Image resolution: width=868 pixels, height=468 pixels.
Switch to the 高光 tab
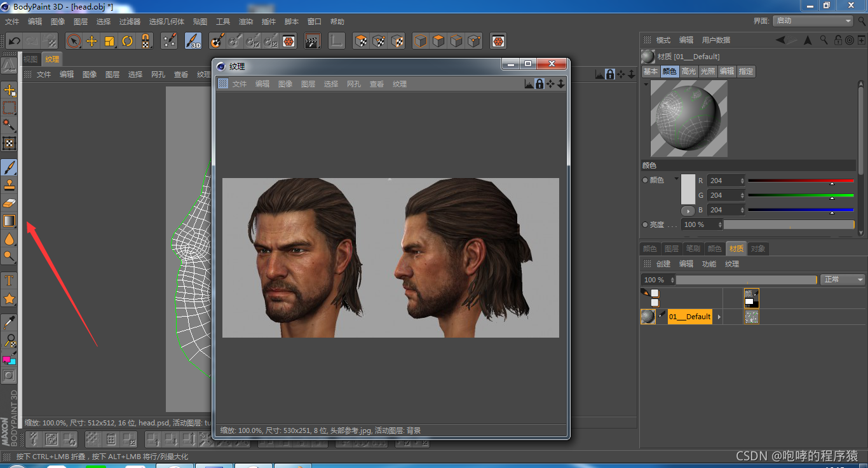coord(689,72)
